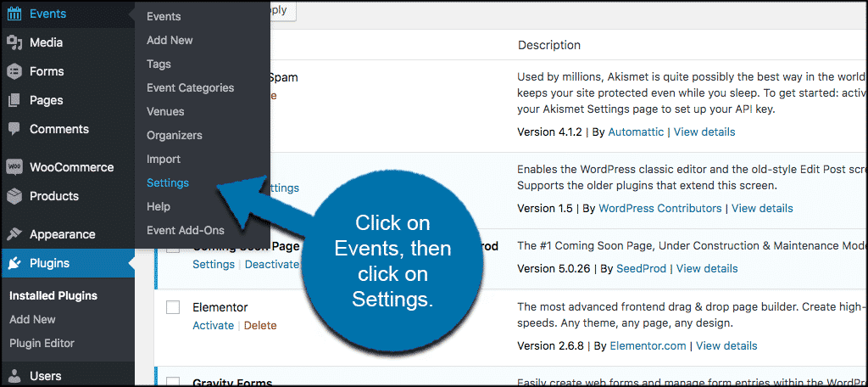Tick the Coming Soon Page plugin checkbox

click(173, 249)
